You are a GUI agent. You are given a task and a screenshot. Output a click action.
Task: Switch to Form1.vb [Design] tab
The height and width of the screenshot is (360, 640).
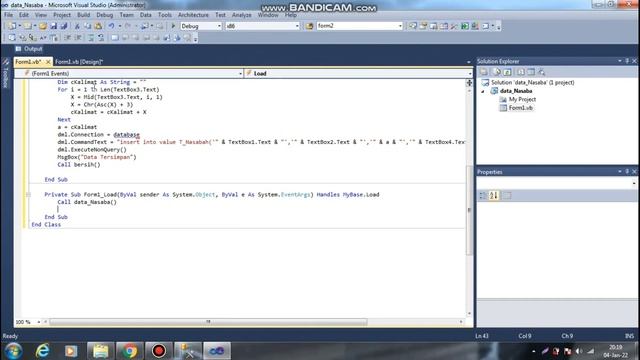coord(79,62)
